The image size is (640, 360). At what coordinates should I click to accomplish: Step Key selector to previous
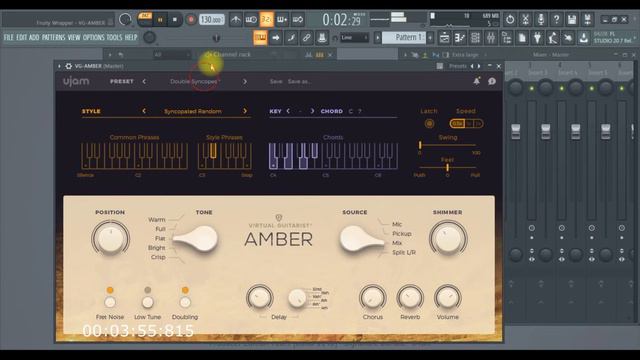point(288,111)
